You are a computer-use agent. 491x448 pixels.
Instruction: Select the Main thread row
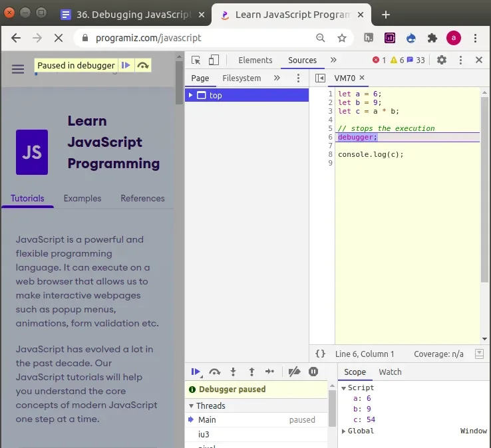256,419
